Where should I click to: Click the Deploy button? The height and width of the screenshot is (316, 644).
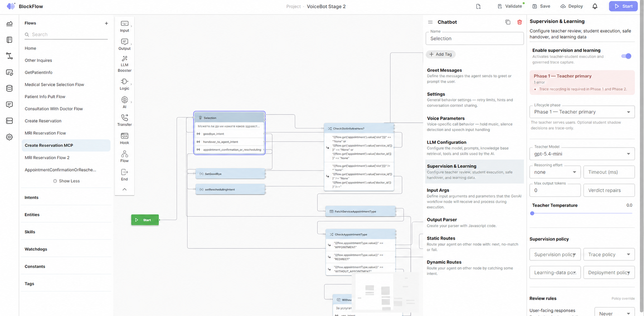point(572,6)
